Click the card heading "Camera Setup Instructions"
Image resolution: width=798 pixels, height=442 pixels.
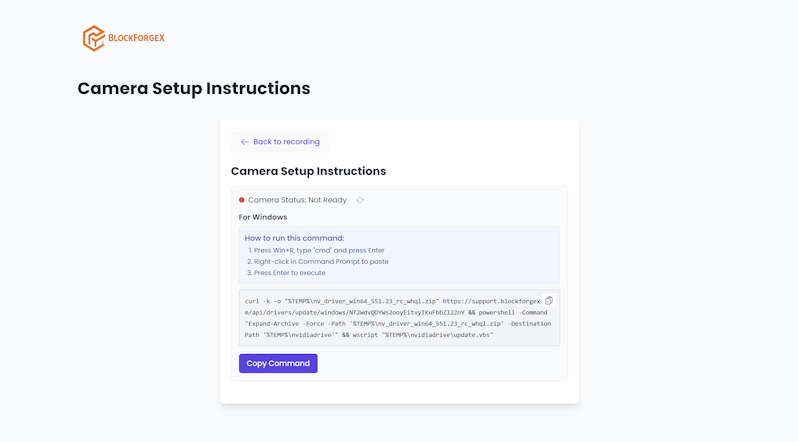click(x=308, y=171)
